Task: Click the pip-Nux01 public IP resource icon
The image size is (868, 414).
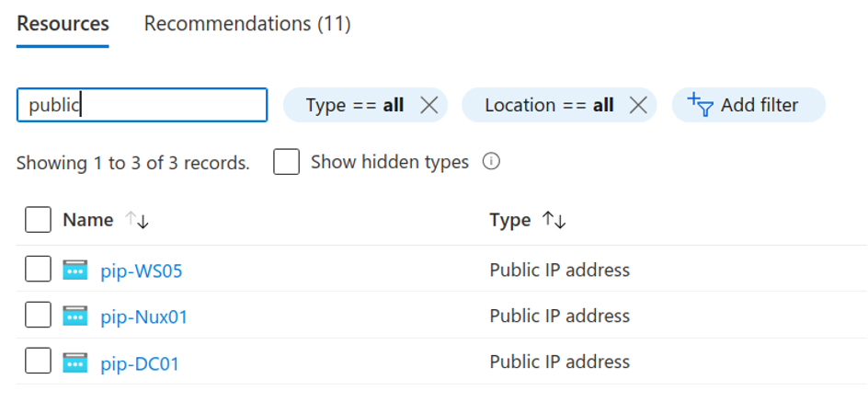Action: (x=74, y=316)
